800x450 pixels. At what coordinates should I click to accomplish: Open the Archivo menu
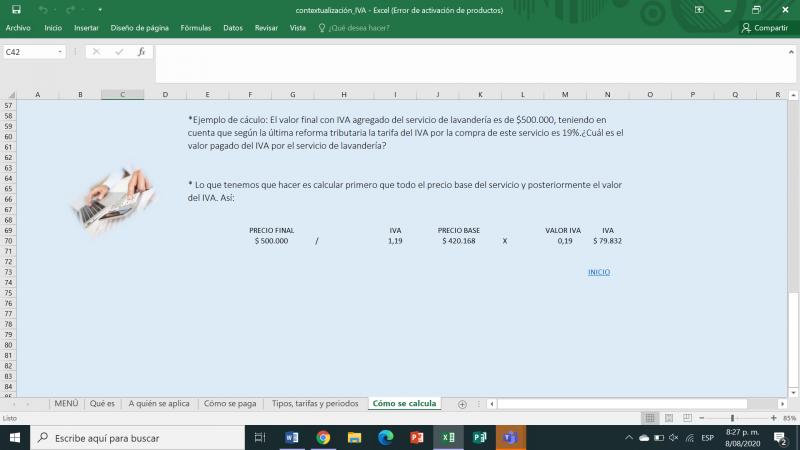coord(18,28)
